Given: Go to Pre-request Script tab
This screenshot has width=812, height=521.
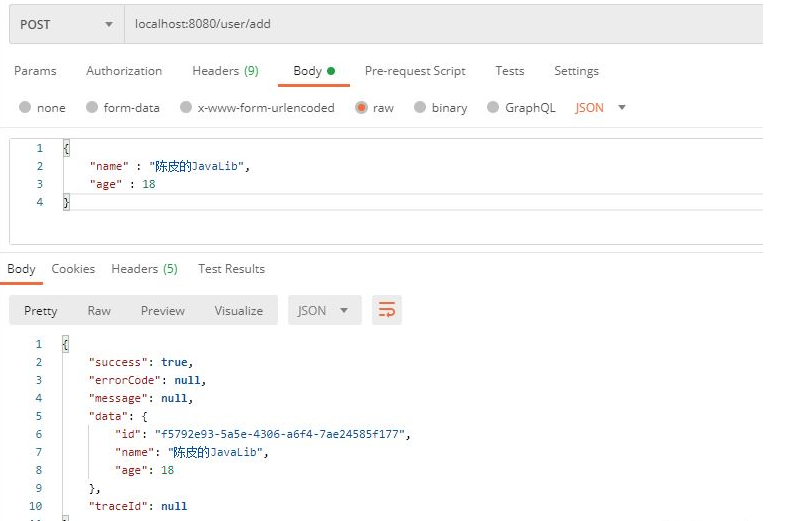Looking at the screenshot, I should 415,71.
